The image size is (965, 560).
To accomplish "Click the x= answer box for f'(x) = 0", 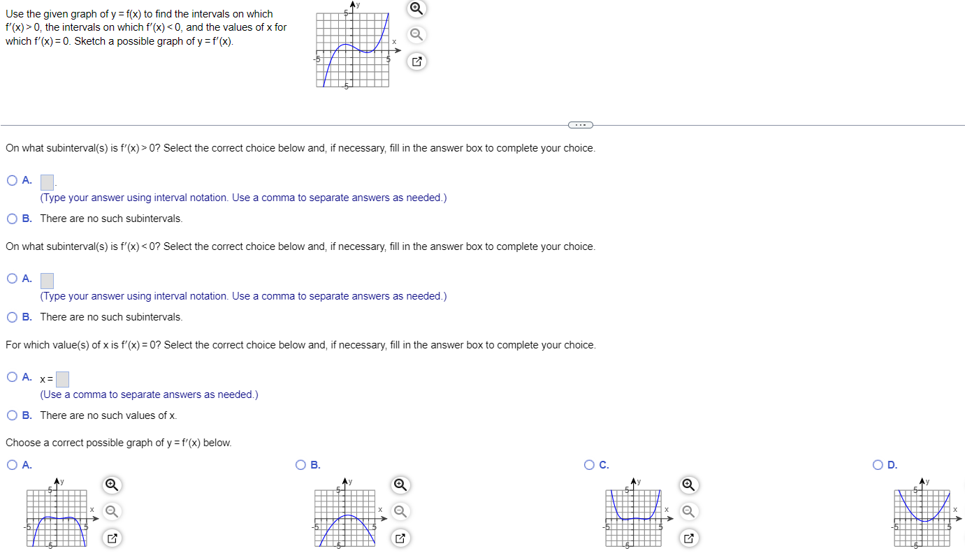I will 61,378.
